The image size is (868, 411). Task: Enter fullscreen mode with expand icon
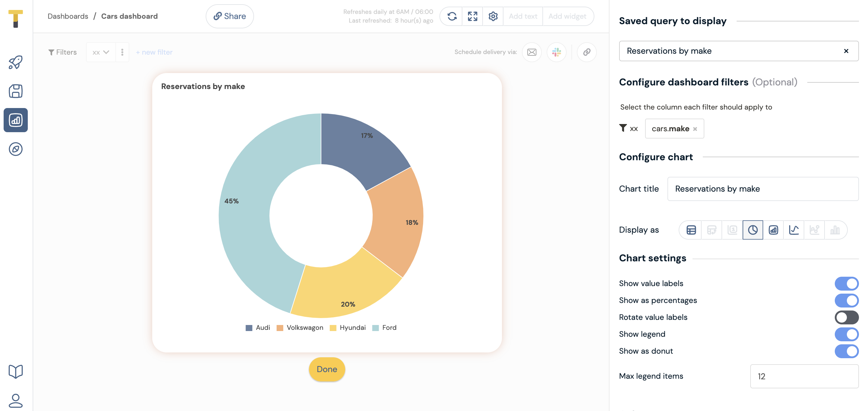click(x=472, y=16)
